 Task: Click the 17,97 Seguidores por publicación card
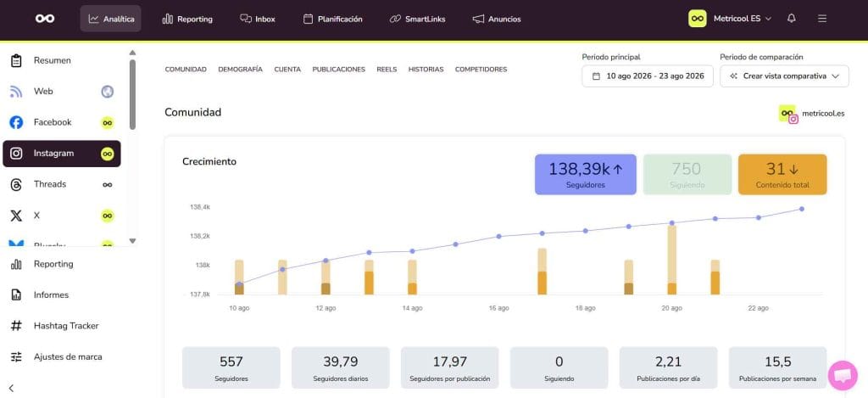450,367
